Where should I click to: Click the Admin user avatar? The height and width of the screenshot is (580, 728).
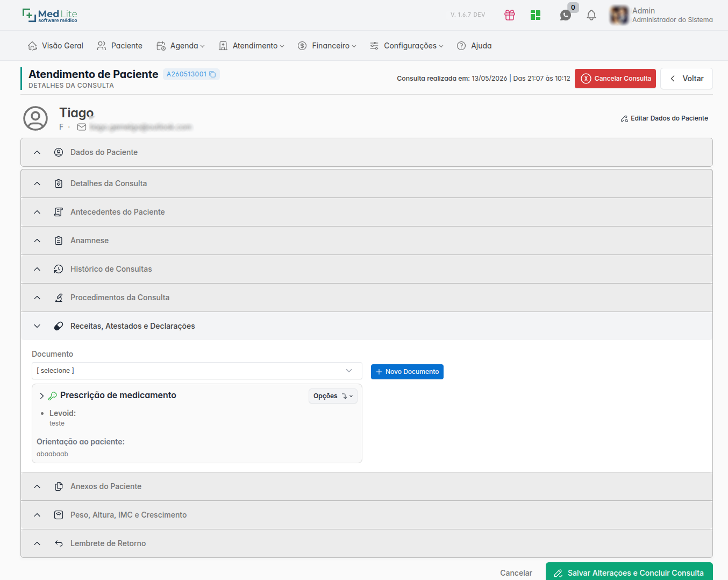619,15
